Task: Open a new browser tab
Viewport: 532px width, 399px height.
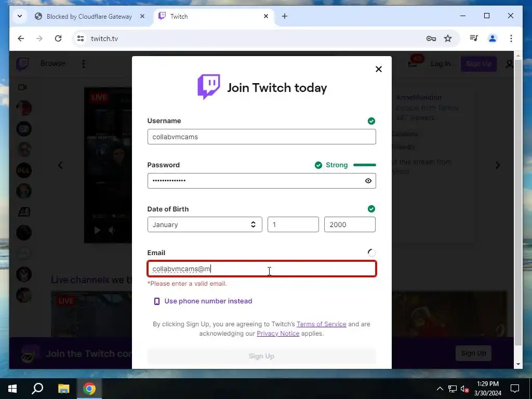Action: pos(285,16)
